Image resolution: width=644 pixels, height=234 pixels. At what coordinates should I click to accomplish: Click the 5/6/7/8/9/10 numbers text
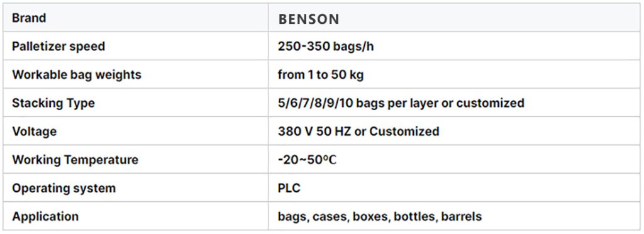click(x=316, y=103)
